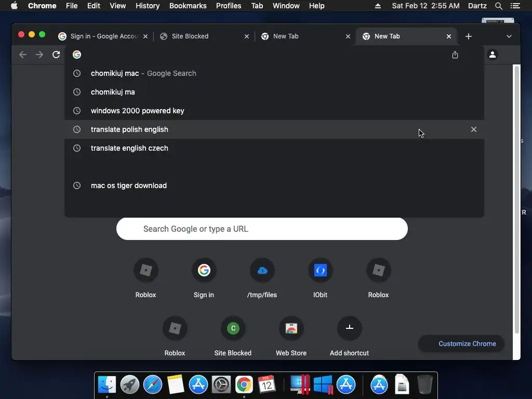532x399 pixels.
Task: Open a new tab with the plus button
Action: click(469, 36)
